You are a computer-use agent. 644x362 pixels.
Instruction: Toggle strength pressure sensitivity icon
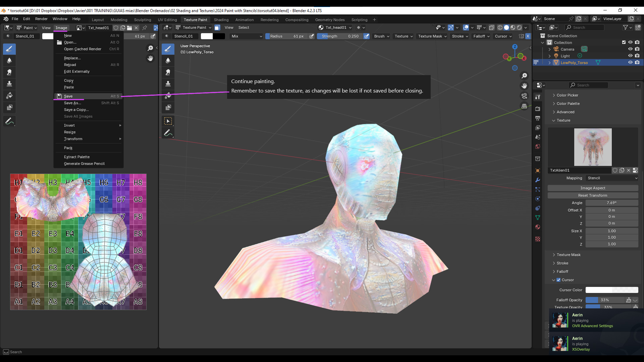[367, 36]
